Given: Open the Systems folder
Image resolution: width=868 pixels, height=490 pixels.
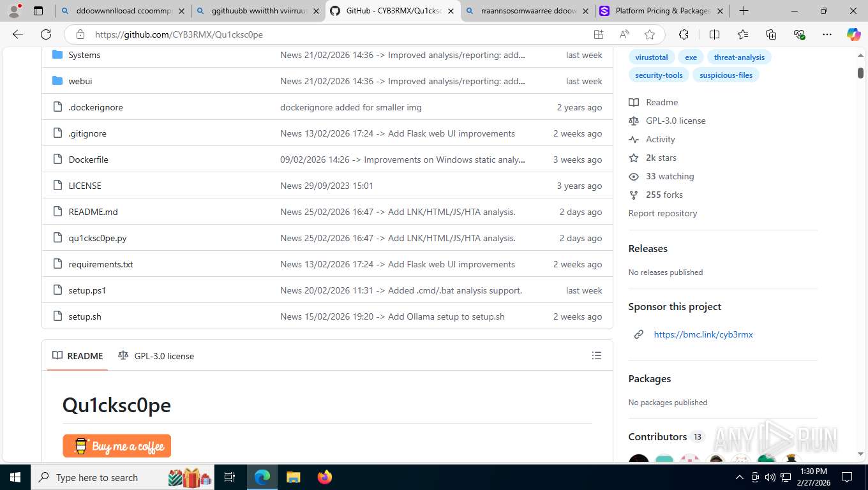Looking at the screenshot, I should 84,55.
